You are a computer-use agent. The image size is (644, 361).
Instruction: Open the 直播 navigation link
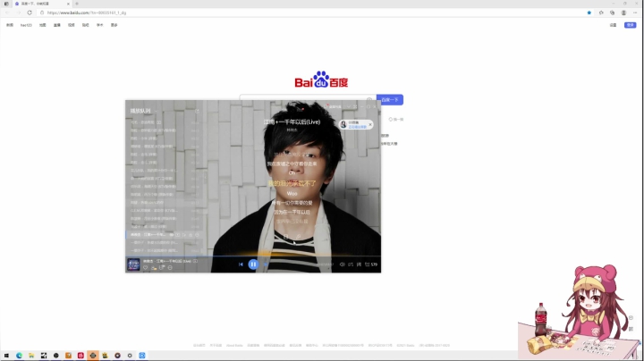pos(57,25)
